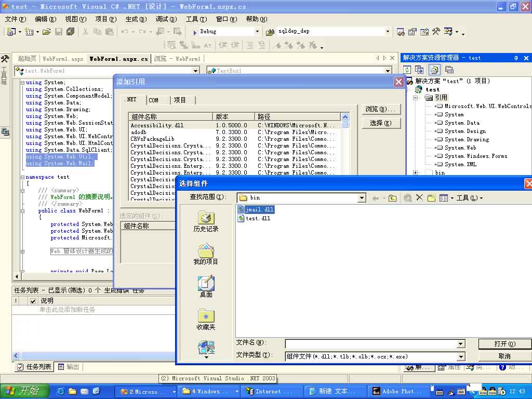Click Adobe Photoshop taskbar button
532x399 pixels.
tap(398, 392)
